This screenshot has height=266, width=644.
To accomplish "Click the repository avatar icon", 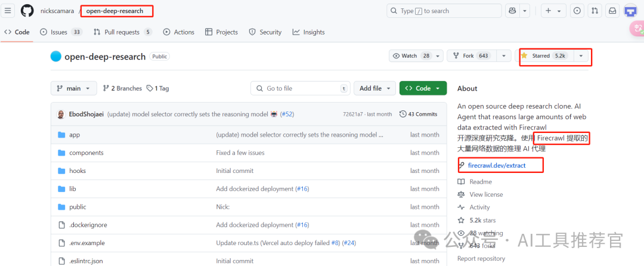I will tap(56, 56).
